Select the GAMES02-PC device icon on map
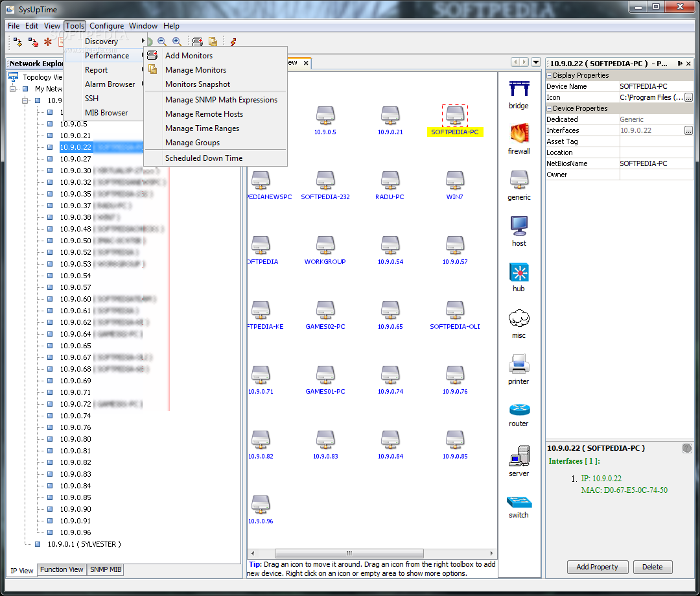 [x=325, y=309]
